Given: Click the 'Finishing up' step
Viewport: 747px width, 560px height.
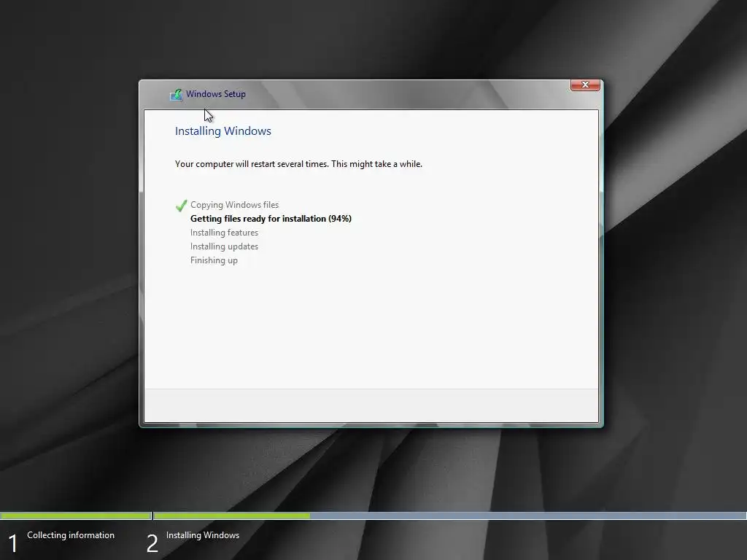Looking at the screenshot, I should tap(214, 260).
